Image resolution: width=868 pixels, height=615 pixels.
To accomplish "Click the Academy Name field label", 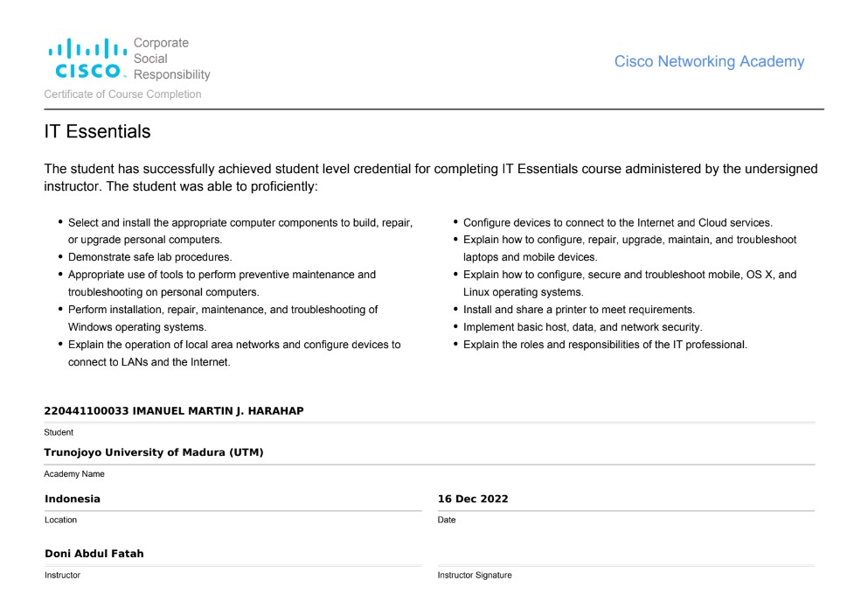I will point(74,474).
